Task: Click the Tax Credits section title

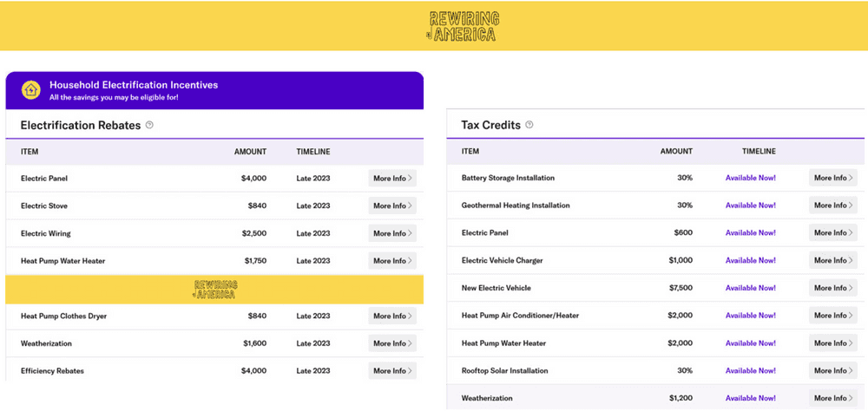Action: 490,125
